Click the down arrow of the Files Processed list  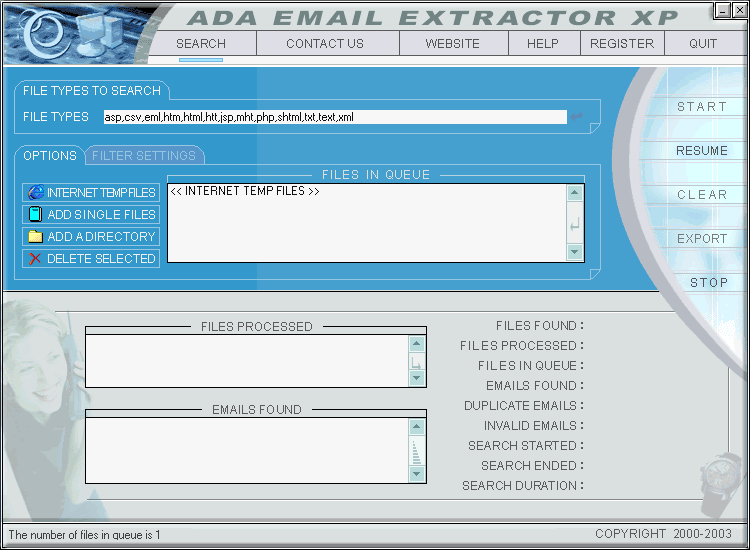[417, 378]
